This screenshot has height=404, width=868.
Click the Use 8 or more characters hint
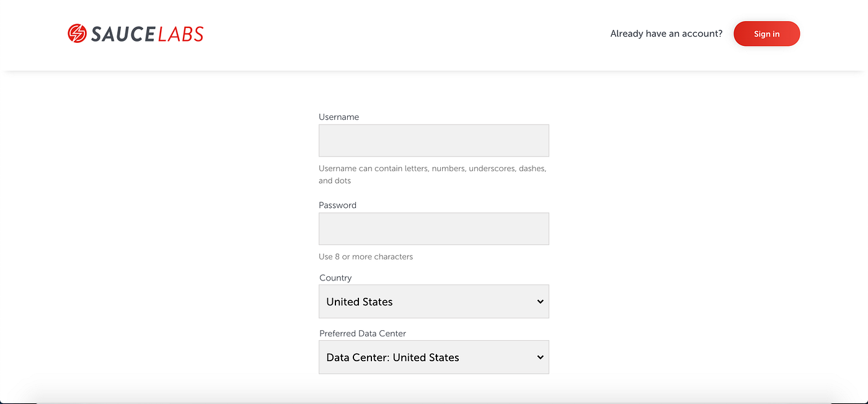coord(365,256)
